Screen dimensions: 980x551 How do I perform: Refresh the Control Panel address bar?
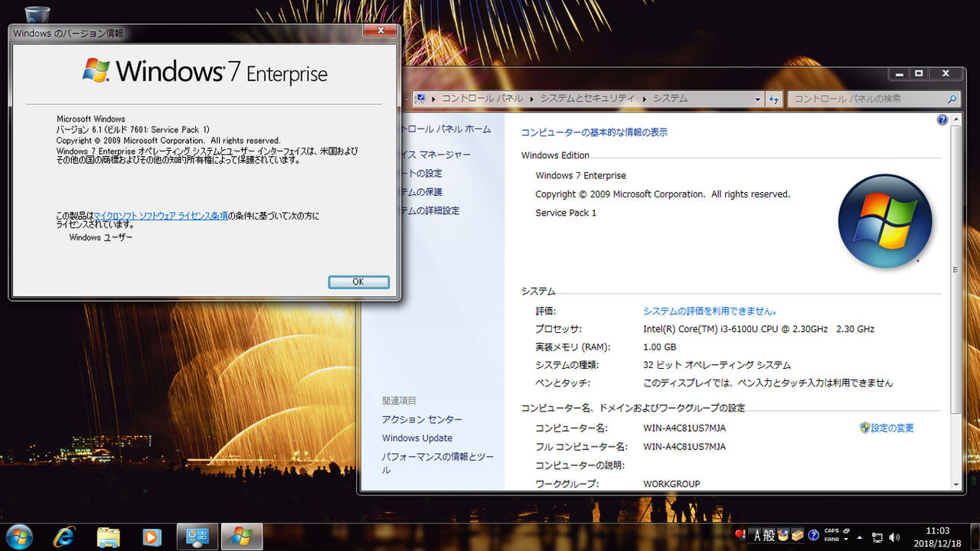774,99
